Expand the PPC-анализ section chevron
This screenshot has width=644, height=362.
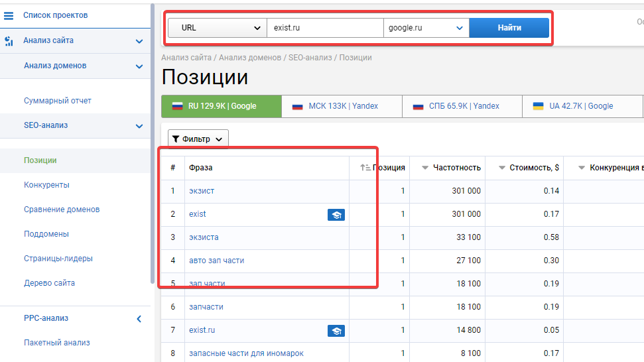point(139,319)
